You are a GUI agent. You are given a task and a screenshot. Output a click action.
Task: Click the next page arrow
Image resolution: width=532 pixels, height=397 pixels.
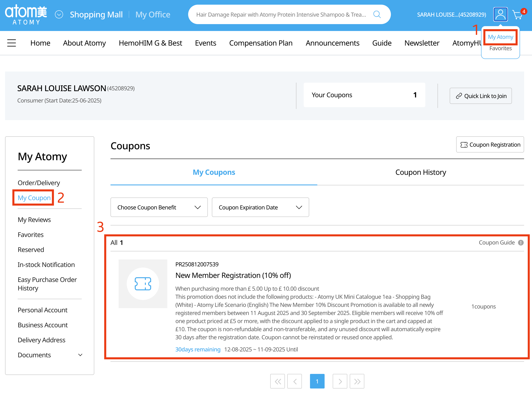point(340,381)
